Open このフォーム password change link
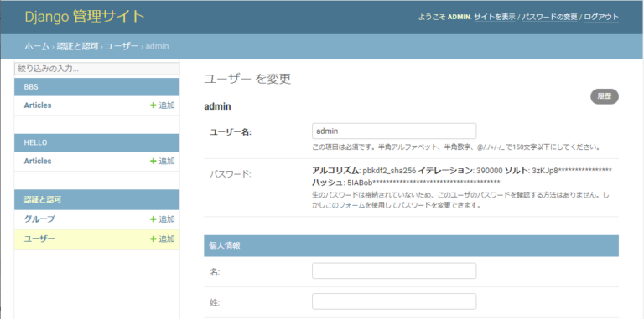Screen dimensions: 644x319 345,205
